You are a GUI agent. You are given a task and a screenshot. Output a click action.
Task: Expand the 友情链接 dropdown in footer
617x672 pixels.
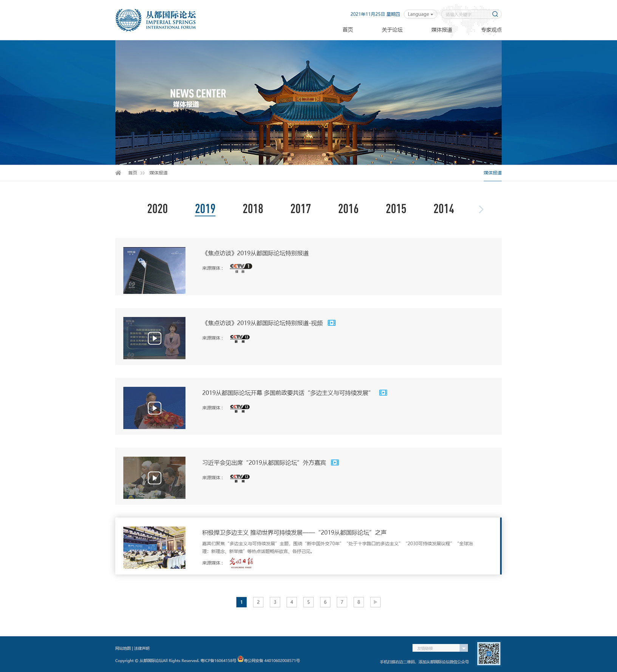pos(463,648)
